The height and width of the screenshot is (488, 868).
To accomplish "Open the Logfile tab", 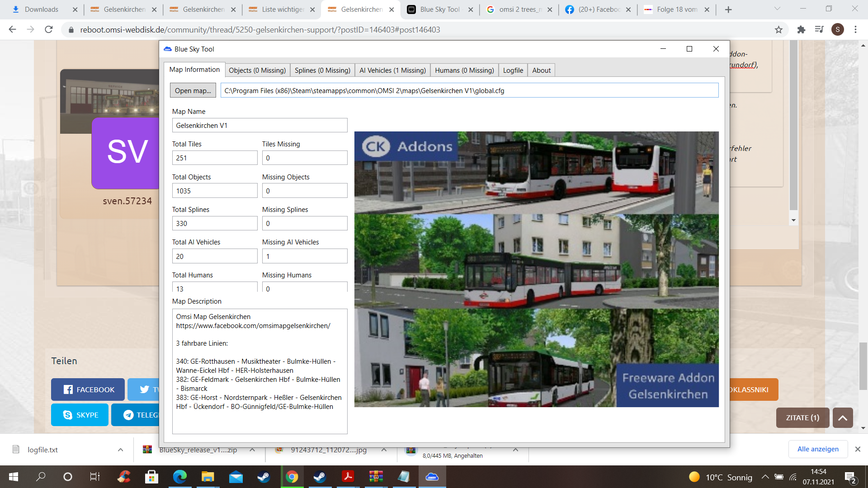I will pyautogui.click(x=513, y=70).
